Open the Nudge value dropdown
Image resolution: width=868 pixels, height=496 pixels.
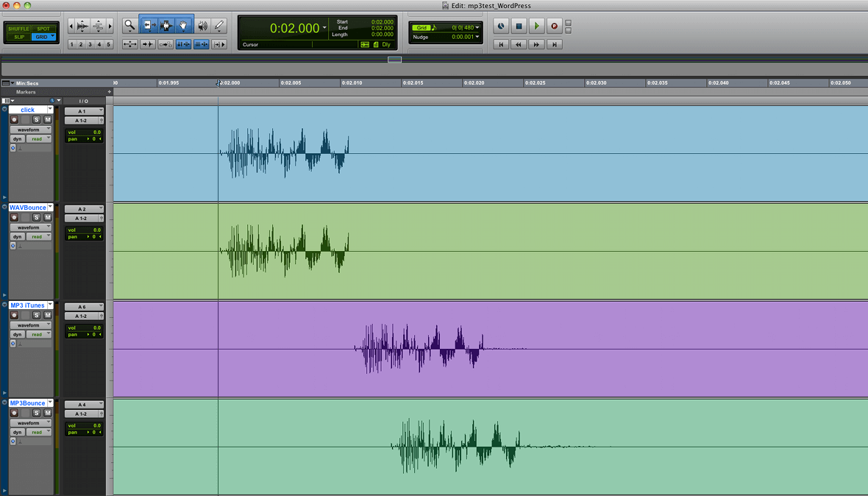point(477,37)
